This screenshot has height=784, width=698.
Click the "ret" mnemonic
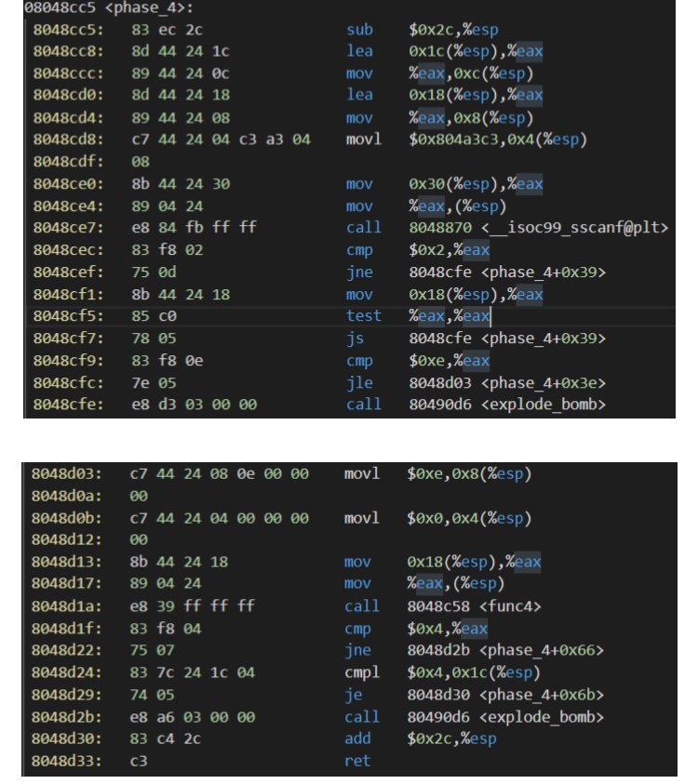pos(357,761)
